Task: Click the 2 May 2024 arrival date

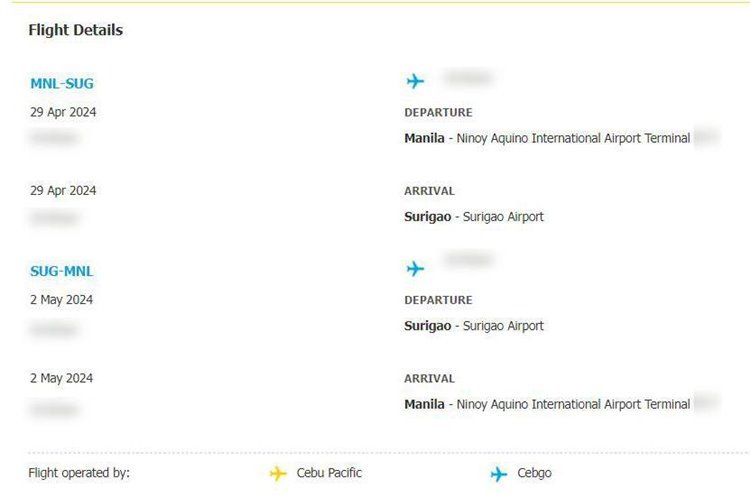Action: point(61,378)
